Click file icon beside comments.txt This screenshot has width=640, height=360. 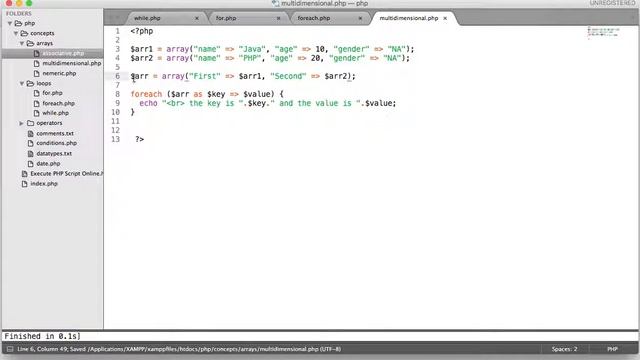31,133
